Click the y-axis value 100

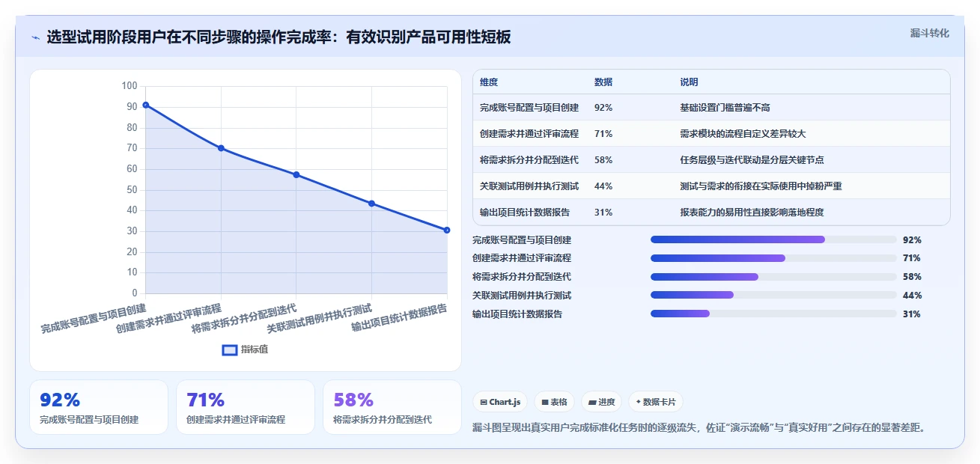tap(129, 86)
